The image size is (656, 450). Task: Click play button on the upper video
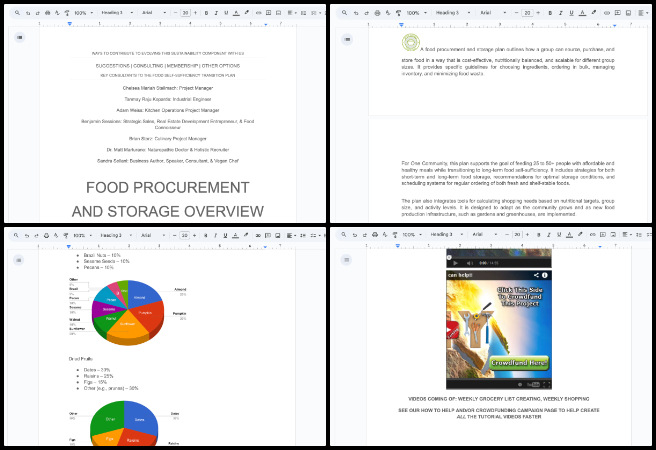(456, 263)
